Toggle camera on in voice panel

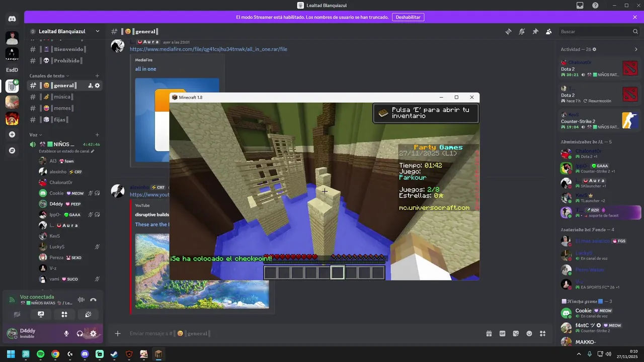[17, 314]
